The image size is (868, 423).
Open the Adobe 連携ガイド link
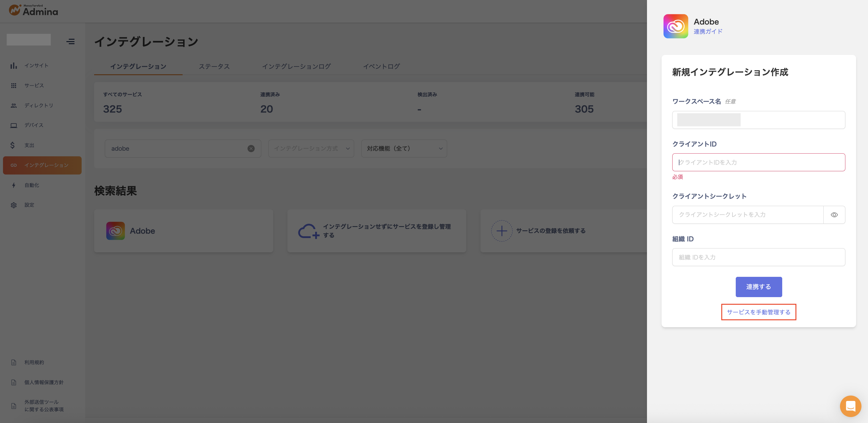point(708,31)
